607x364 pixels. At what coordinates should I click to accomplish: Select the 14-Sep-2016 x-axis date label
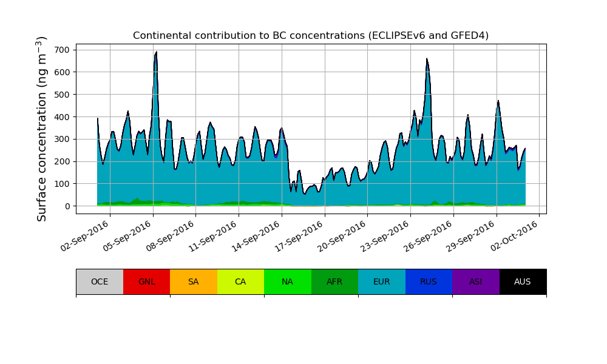(x=257, y=235)
